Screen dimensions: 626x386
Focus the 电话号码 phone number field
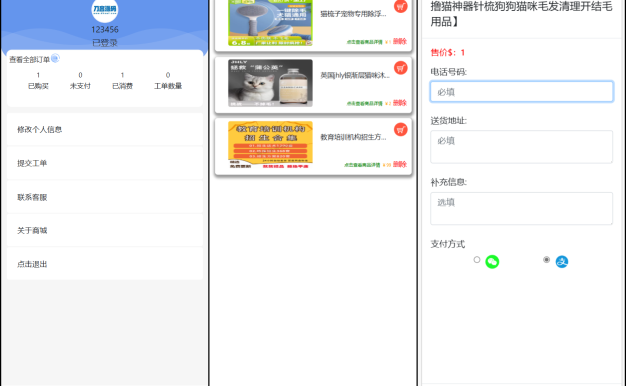(x=521, y=91)
